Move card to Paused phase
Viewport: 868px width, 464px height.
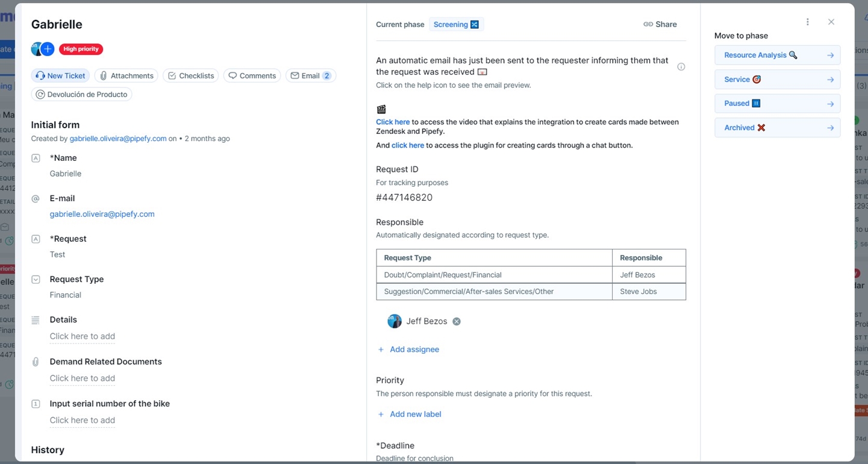pyautogui.click(x=776, y=104)
